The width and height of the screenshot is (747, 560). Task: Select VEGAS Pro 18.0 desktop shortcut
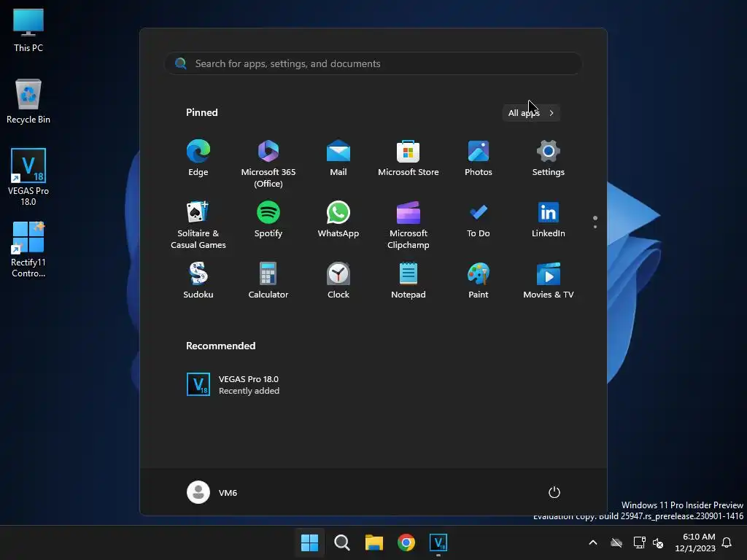coord(28,177)
